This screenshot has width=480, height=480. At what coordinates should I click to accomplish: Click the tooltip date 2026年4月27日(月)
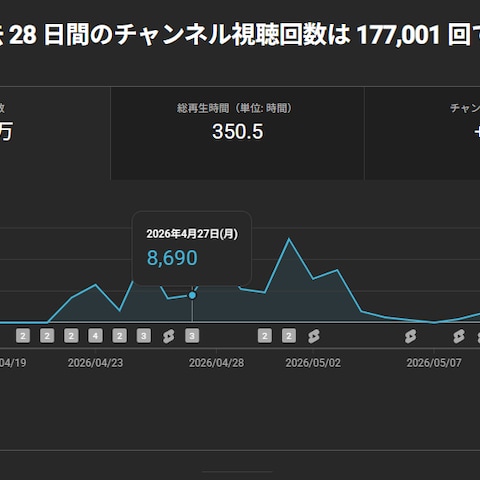click(192, 234)
